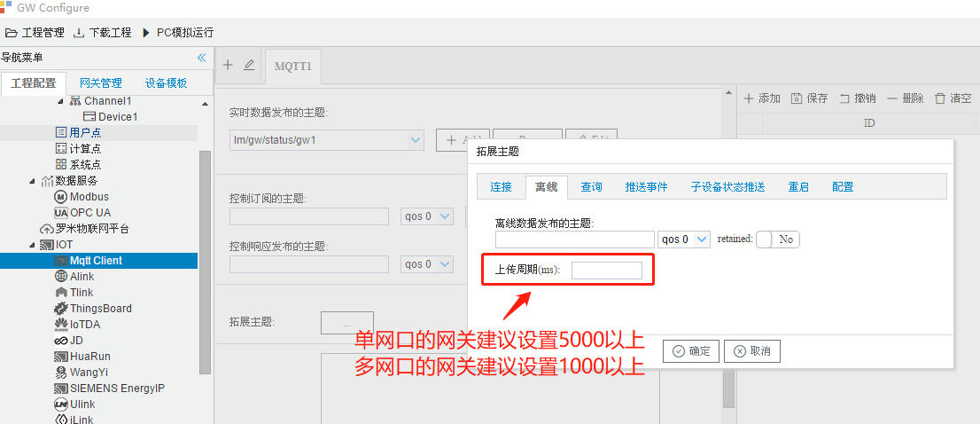The image size is (980, 424).
Task: Click navigation tree scroll up arrow
Action: pyautogui.click(x=205, y=104)
